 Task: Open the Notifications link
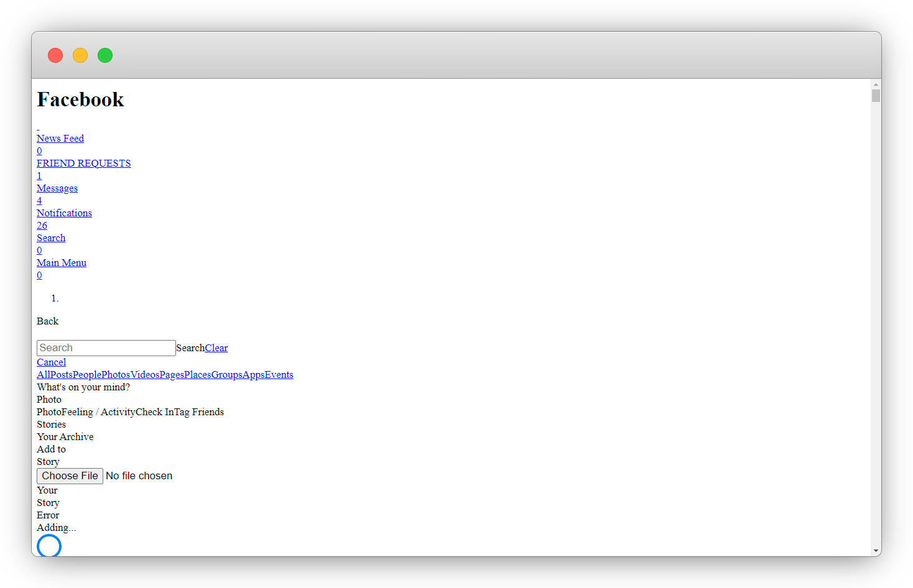[x=64, y=213]
